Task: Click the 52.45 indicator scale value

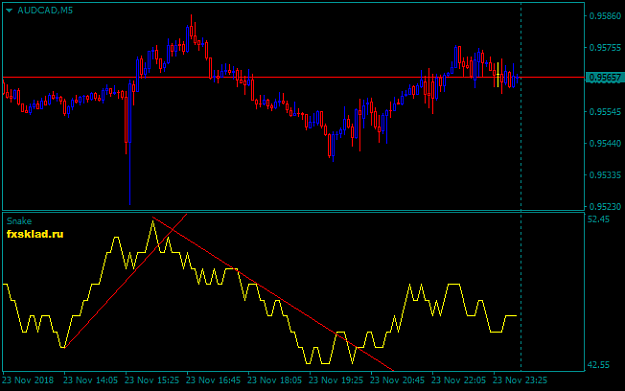Action: [x=598, y=219]
